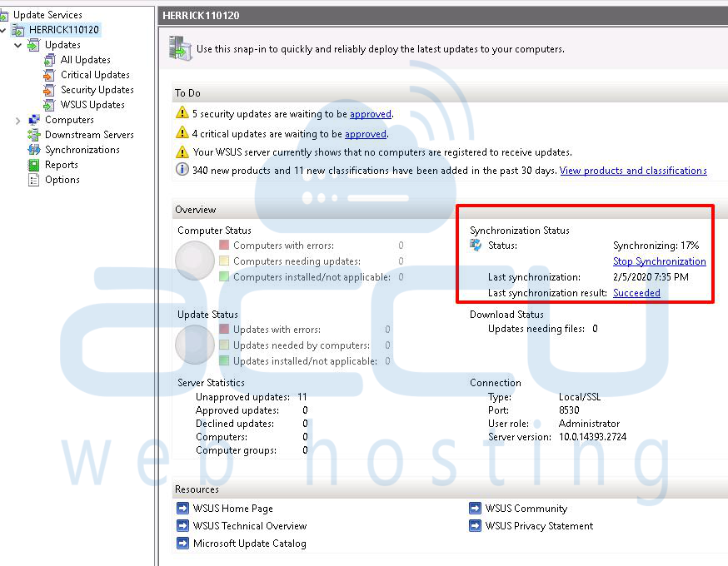
Task: Click 'Unapproved updates:' statistic label
Action: tap(242, 397)
